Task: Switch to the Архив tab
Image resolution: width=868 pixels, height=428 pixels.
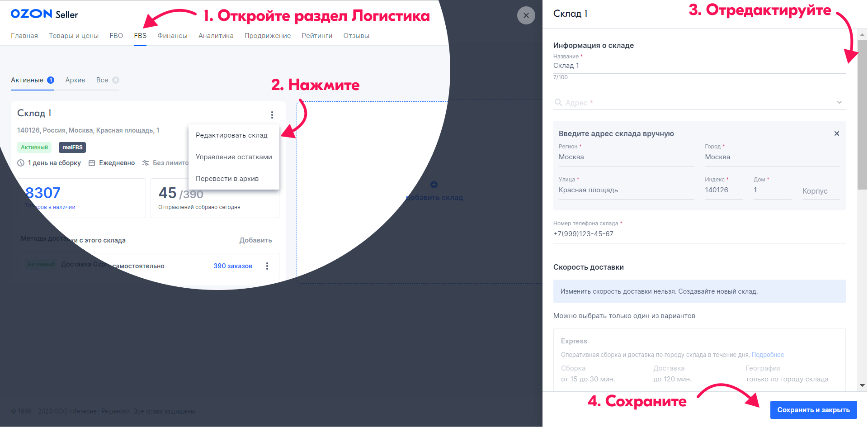Action: (x=75, y=80)
